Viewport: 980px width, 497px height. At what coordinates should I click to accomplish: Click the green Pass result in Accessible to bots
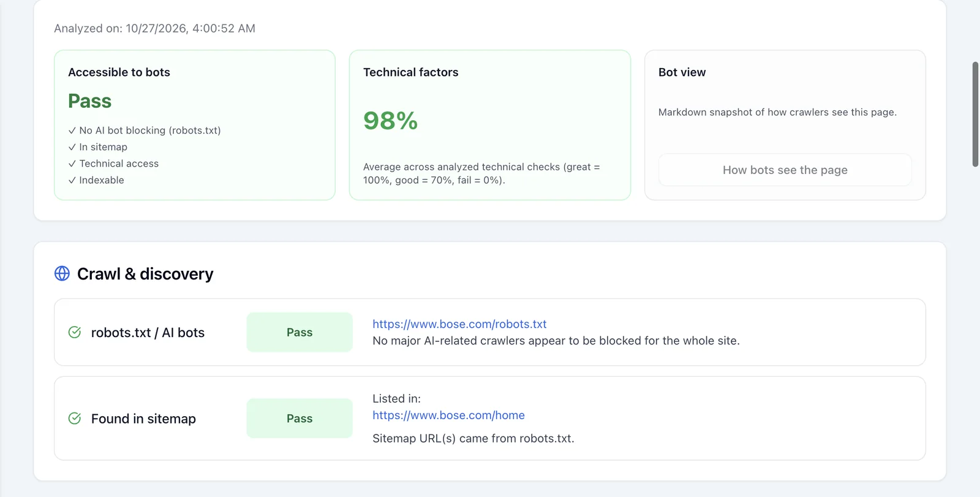89,101
